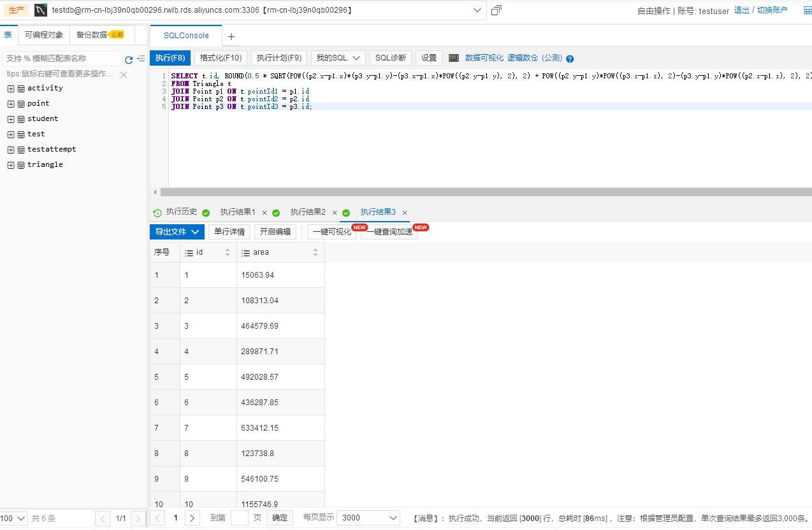
Task: Focus the table name search field
Action: click(62, 59)
